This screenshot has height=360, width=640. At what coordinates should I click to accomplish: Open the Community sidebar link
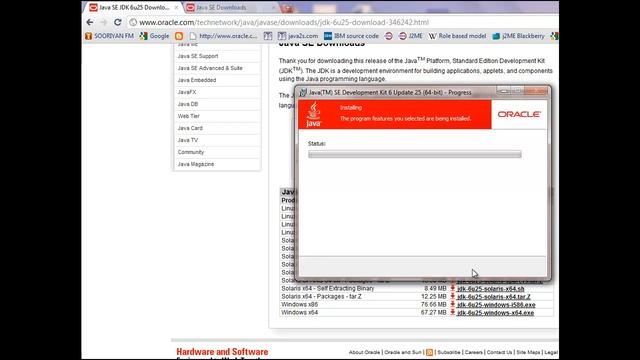[191, 152]
